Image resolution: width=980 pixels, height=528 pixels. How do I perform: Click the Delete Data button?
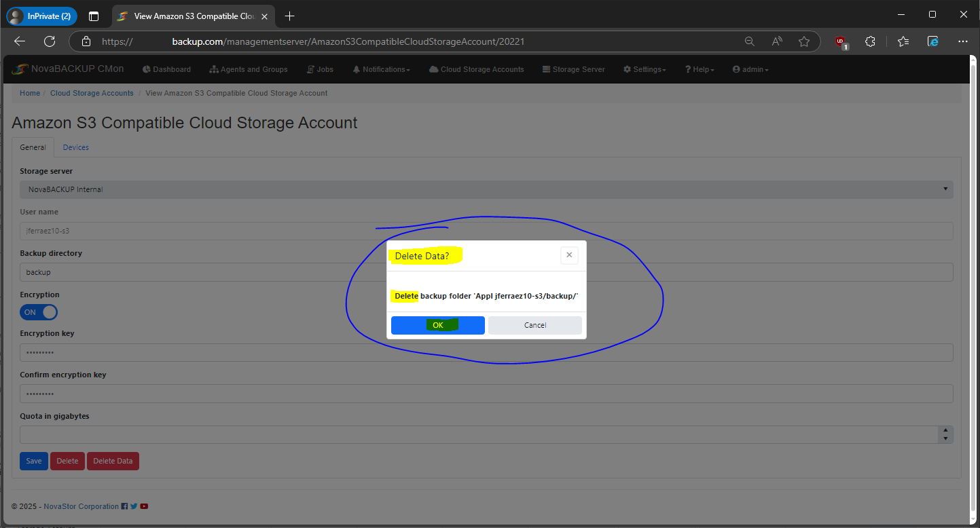click(113, 461)
